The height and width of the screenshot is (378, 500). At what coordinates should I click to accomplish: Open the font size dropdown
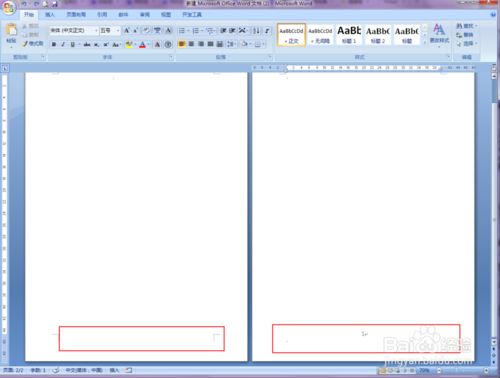click(x=118, y=31)
